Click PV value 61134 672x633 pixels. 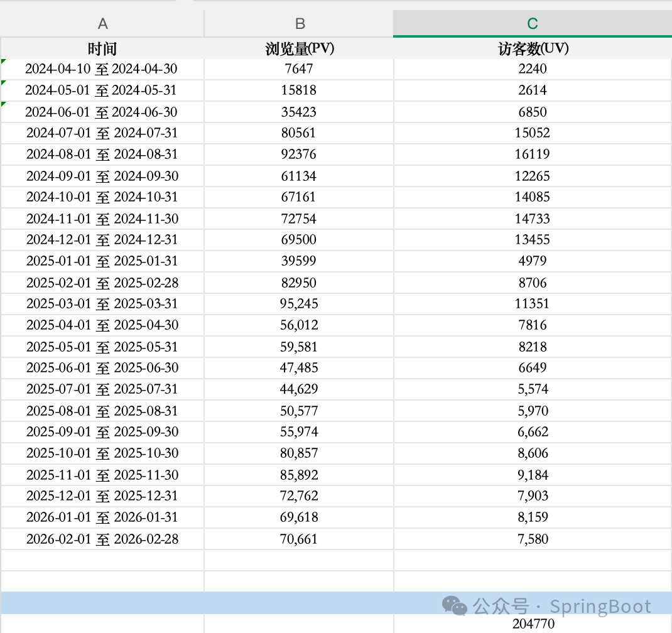click(x=299, y=176)
